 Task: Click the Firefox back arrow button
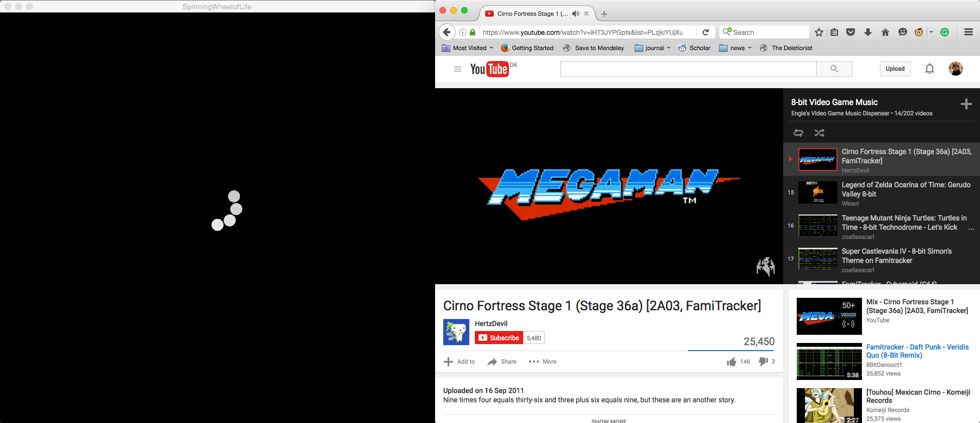(446, 32)
